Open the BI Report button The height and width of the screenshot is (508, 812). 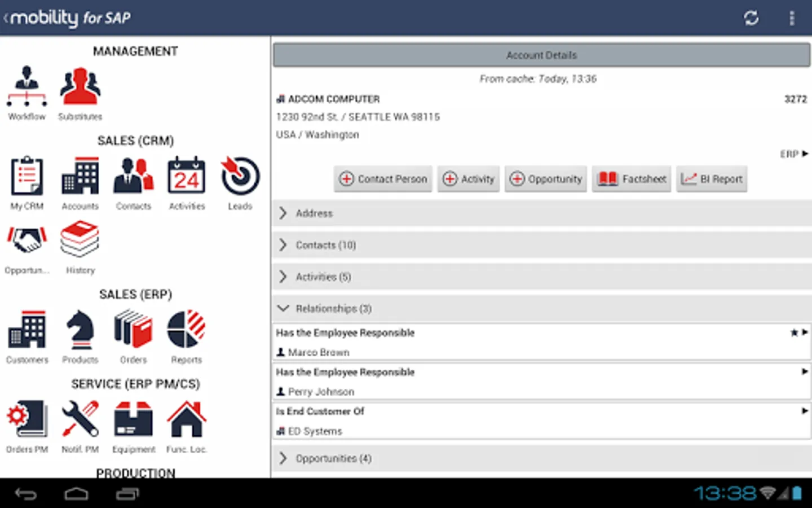[712, 179]
